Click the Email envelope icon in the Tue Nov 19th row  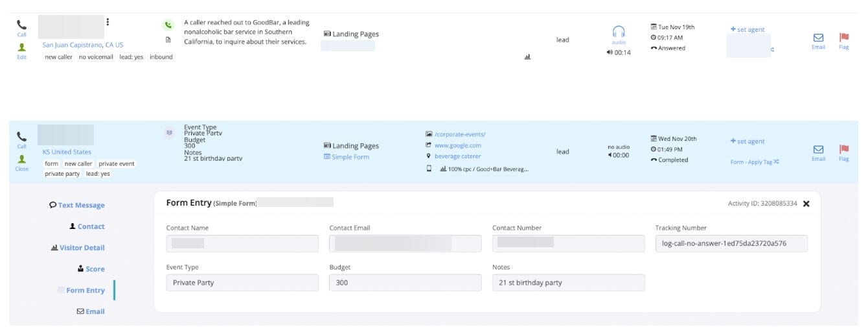(x=818, y=38)
